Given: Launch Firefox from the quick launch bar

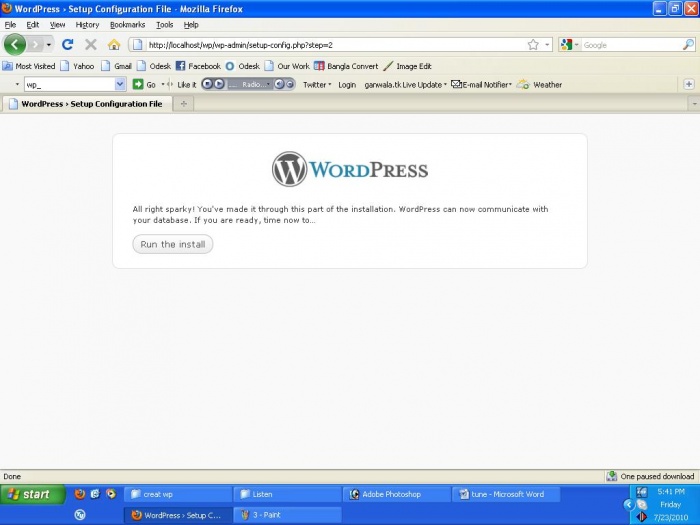Looking at the screenshot, I should (x=80, y=494).
